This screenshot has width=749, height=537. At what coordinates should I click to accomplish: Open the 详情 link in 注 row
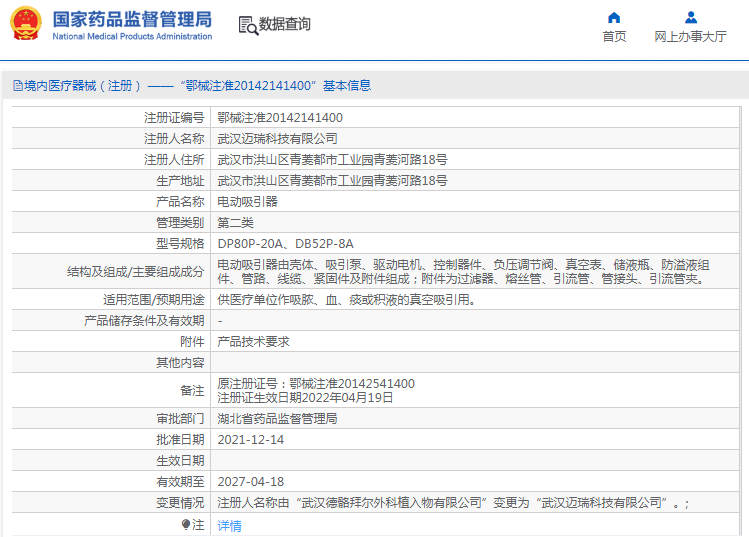tap(229, 525)
